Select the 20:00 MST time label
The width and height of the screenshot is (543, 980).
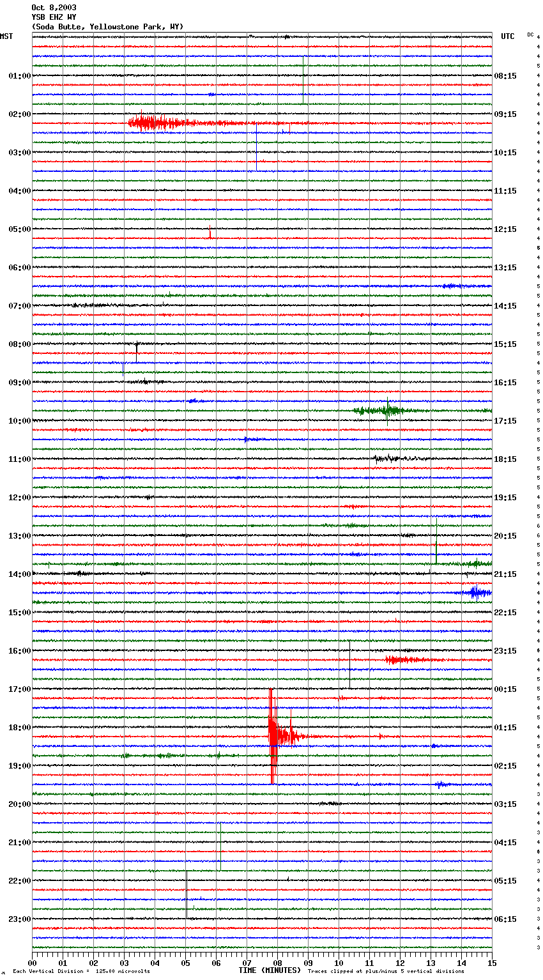pos(20,804)
